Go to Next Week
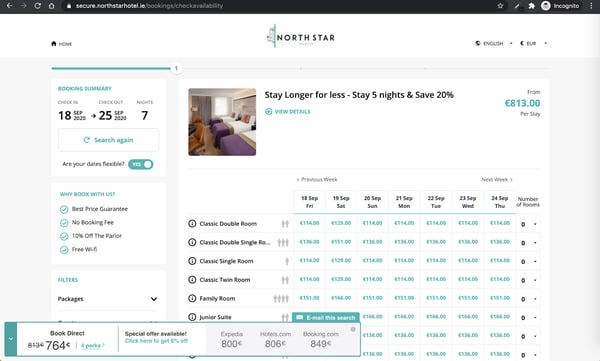600x361 pixels. (497, 180)
